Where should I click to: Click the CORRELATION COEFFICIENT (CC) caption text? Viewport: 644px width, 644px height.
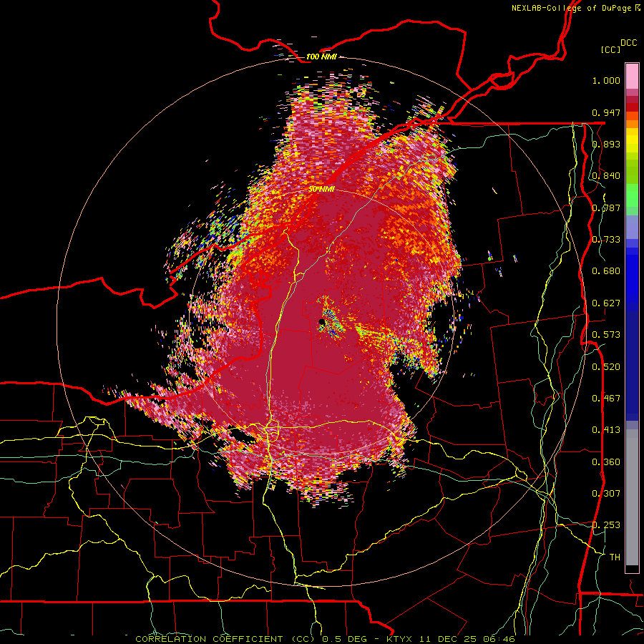(x=225, y=639)
